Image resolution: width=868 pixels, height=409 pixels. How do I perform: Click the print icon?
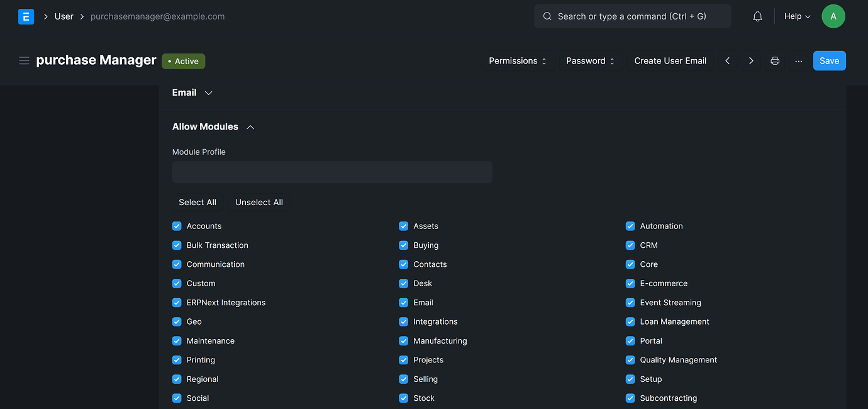[x=774, y=60]
